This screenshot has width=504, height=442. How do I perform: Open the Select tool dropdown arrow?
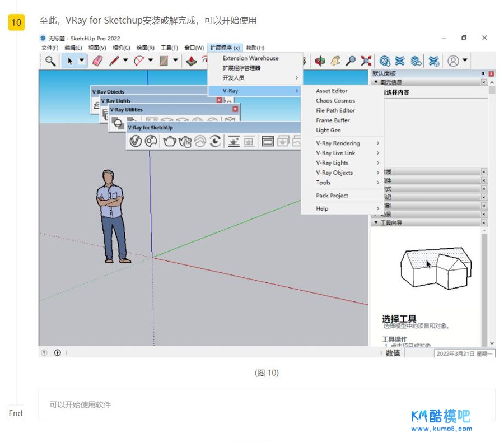(x=81, y=60)
